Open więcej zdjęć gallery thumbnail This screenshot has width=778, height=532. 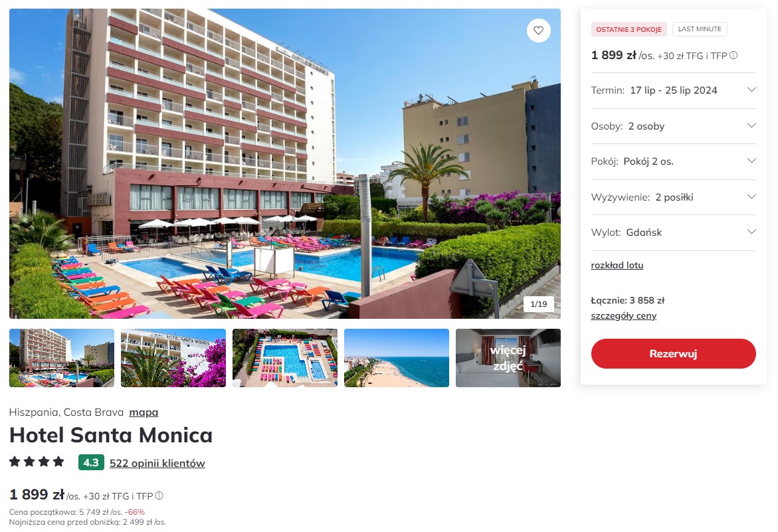(508, 358)
